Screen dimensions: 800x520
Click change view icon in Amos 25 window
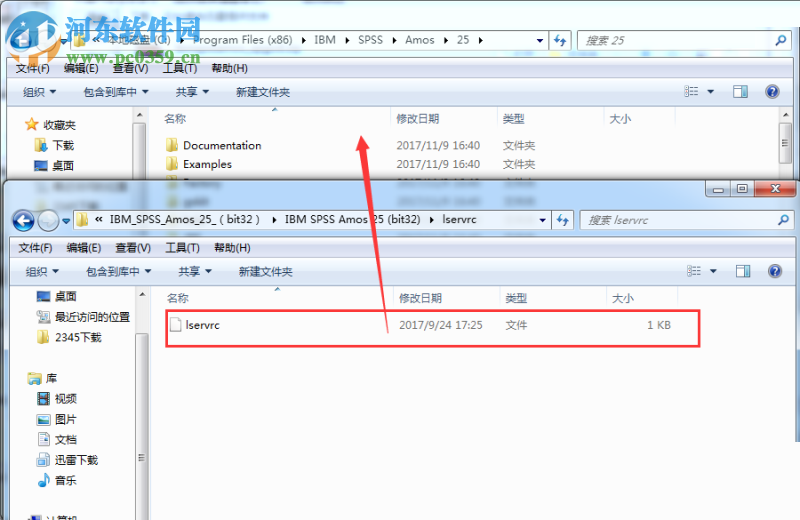click(691, 91)
